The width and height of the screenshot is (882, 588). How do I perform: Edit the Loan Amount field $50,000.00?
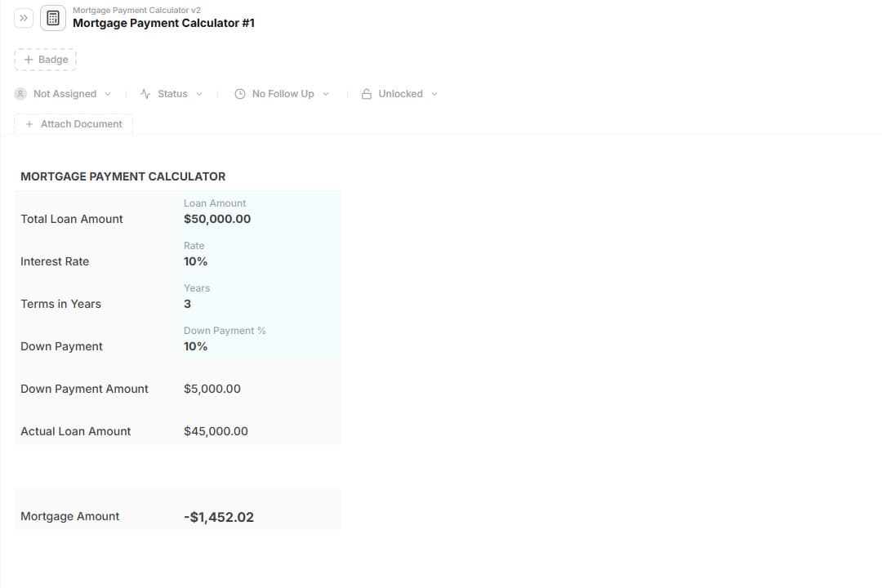217,219
